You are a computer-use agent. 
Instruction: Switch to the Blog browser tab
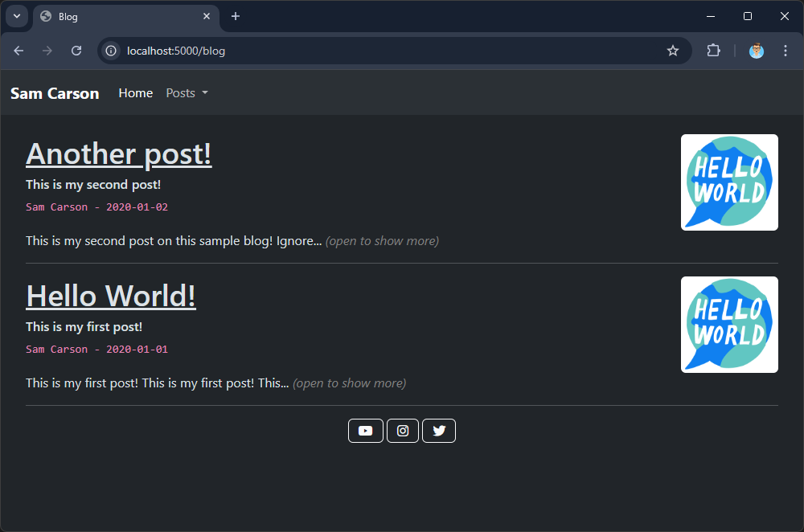point(121,16)
